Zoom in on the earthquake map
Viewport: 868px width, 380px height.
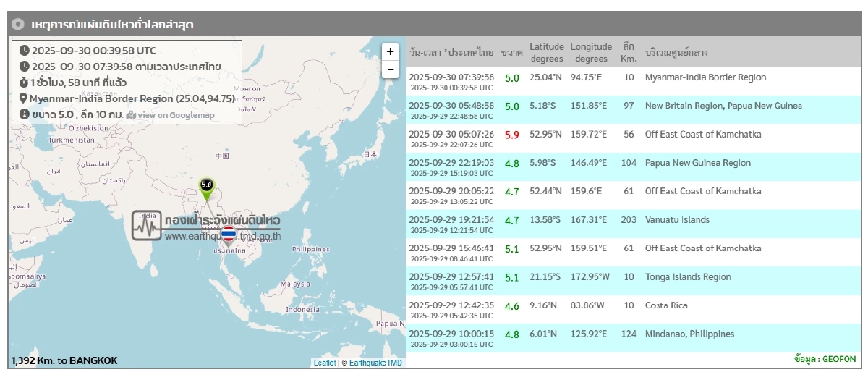click(x=391, y=52)
